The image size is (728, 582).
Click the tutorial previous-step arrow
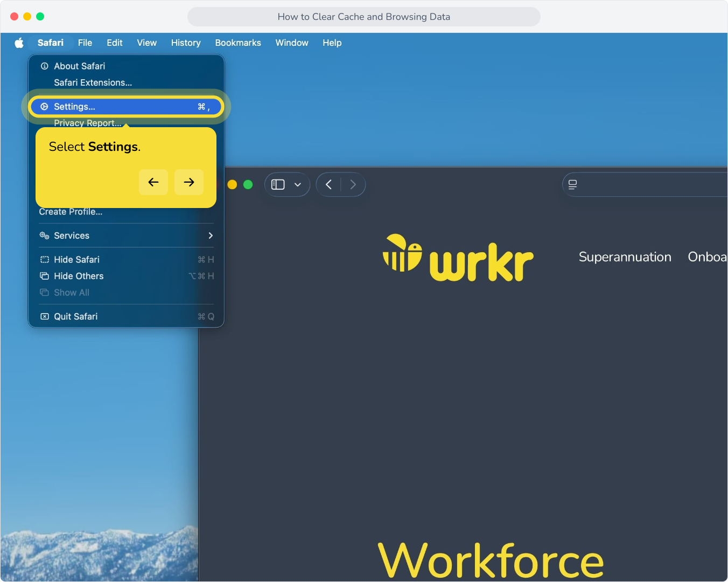click(153, 182)
